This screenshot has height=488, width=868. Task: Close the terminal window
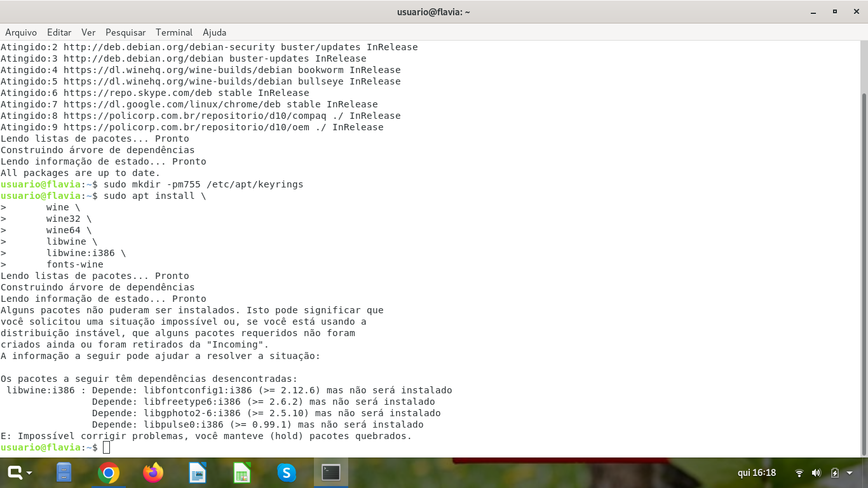tap(855, 12)
